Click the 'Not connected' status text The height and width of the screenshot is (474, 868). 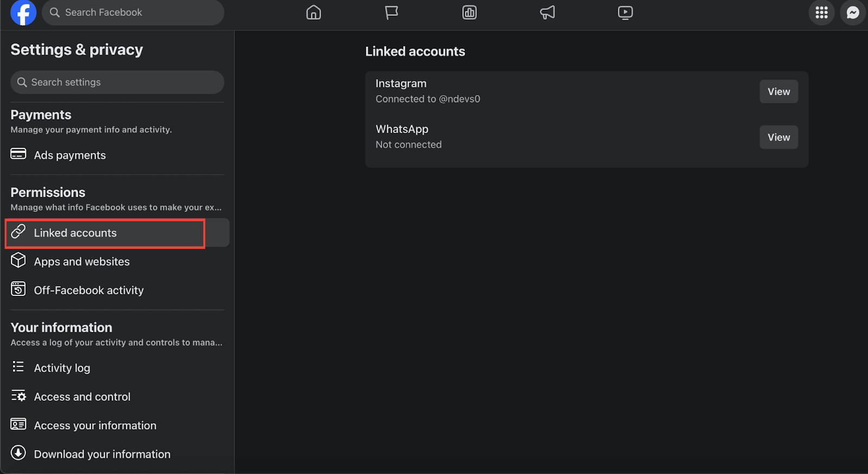pos(409,144)
